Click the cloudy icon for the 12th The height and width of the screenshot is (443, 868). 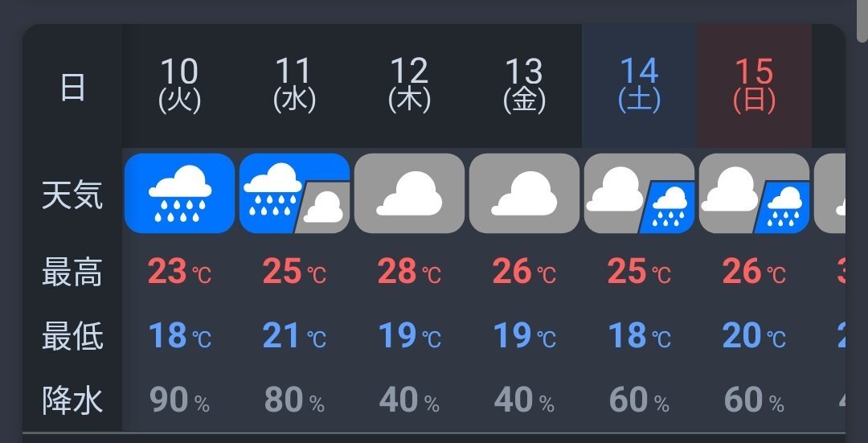pyautogui.click(x=409, y=193)
